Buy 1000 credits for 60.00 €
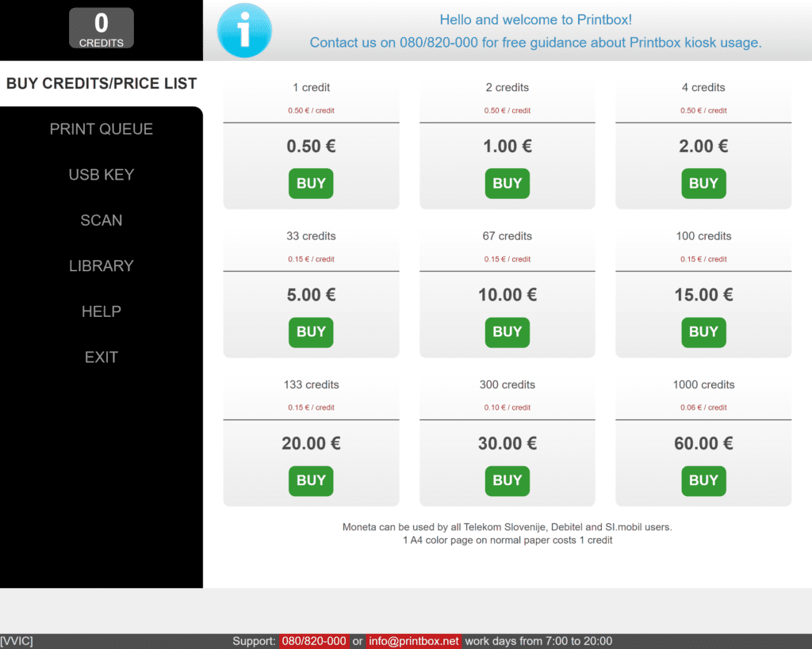 coord(703,480)
